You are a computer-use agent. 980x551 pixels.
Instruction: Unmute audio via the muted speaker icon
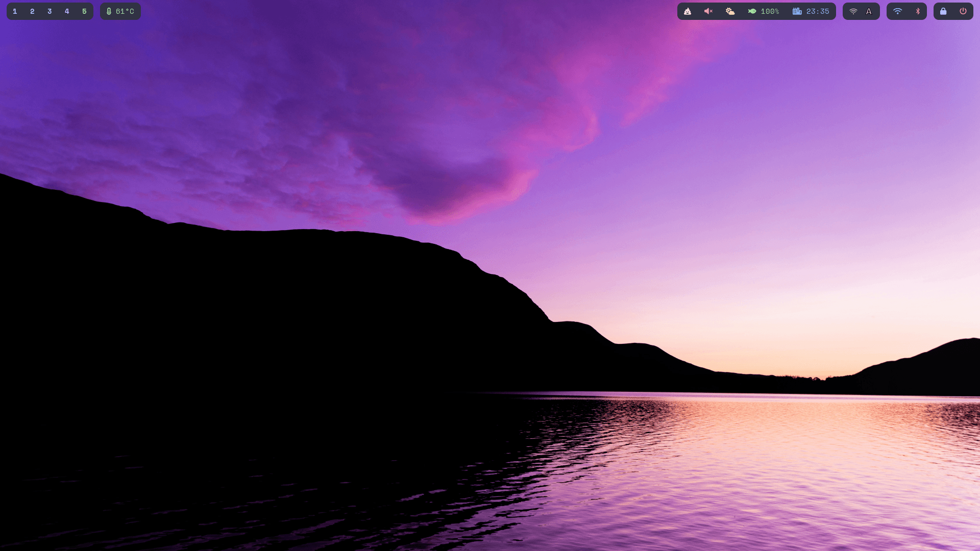tap(708, 11)
